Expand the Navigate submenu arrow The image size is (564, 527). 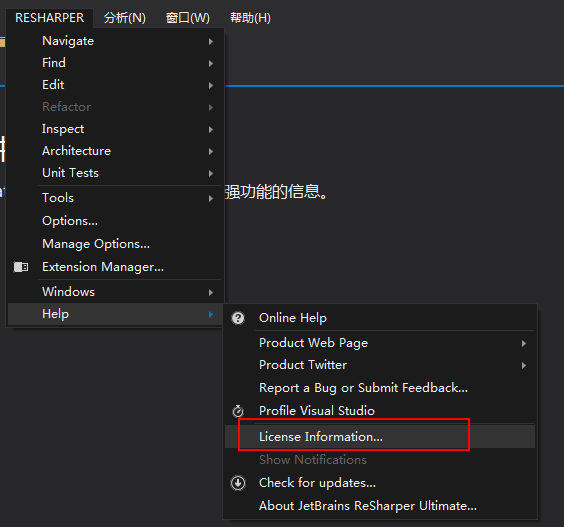[x=211, y=42]
